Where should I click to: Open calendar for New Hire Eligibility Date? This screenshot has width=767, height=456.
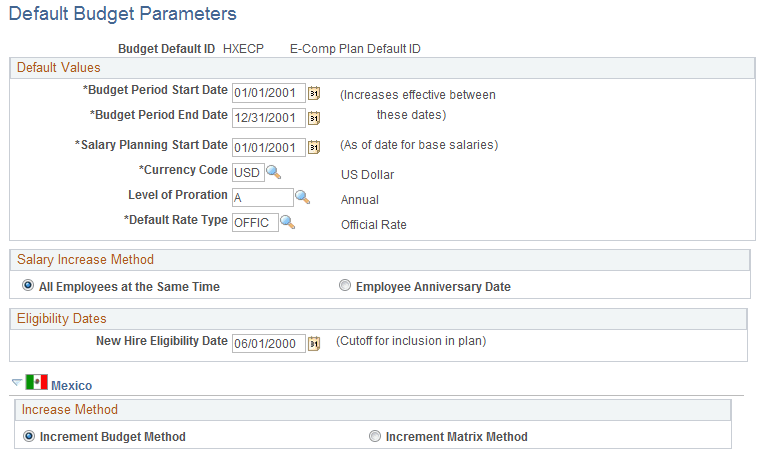click(313, 344)
